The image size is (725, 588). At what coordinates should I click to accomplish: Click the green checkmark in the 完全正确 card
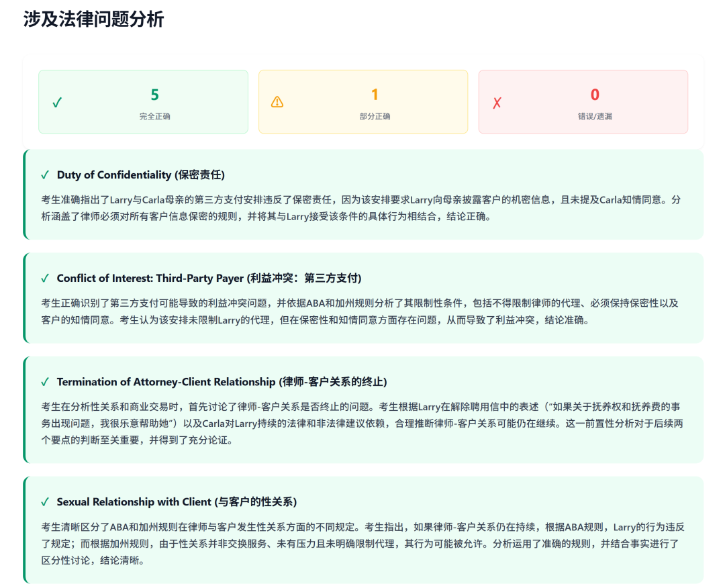click(x=57, y=103)
